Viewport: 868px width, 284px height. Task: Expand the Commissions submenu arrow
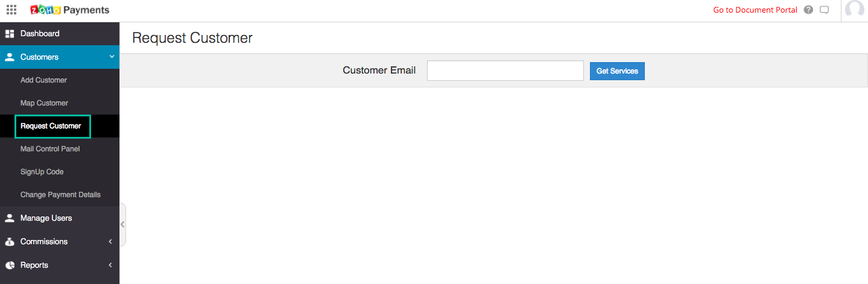point(110,242)
